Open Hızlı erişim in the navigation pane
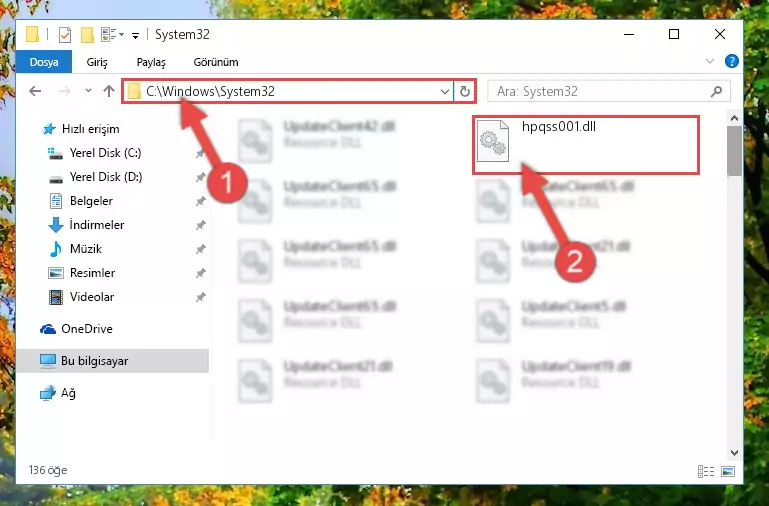The height and width of the screenshot is (506, 769). (x=80, y=129)
